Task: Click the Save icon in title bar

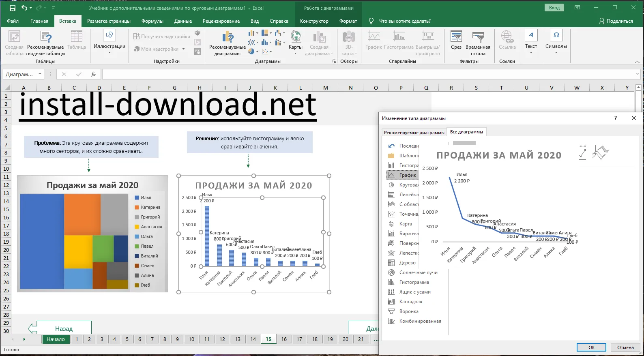Action: (13, 8)
